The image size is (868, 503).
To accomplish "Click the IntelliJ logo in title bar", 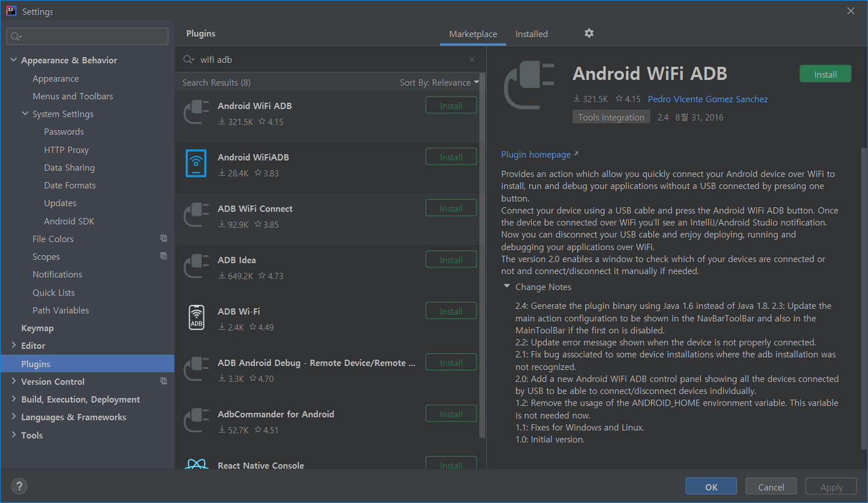I will (x=11, y=11).
